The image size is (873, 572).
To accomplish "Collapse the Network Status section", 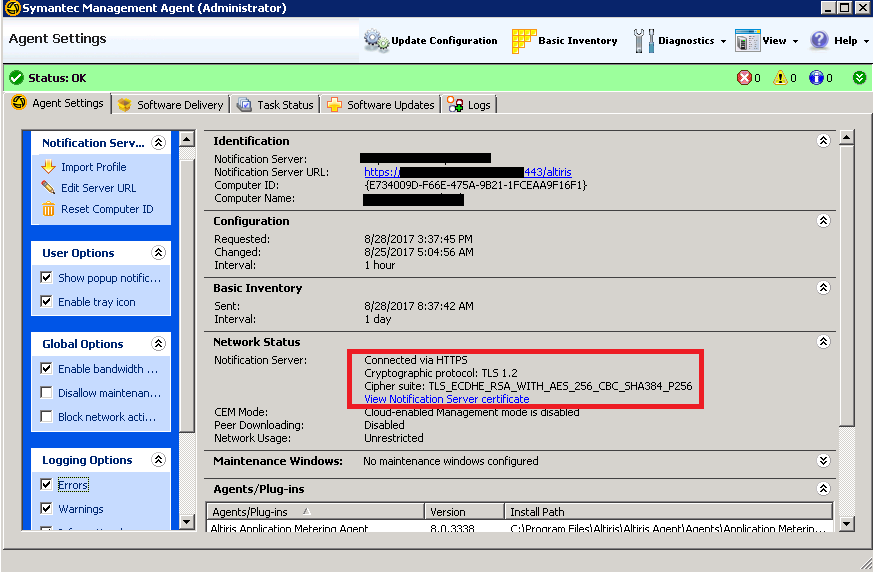I will pos(823,342).
